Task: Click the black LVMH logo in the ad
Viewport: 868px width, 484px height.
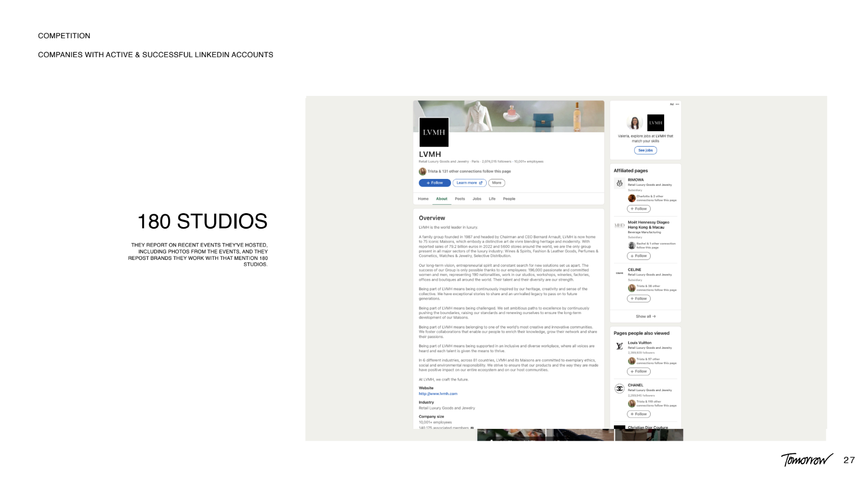Action: pyautogui.click(x=656, y=123)
